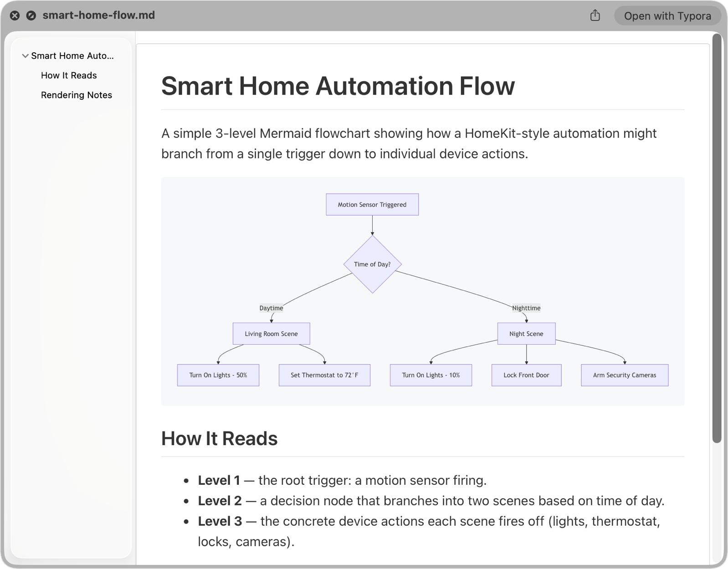Click Set Thermostat to 72°F box
The image size is (728, 569).
pos(324,375)
